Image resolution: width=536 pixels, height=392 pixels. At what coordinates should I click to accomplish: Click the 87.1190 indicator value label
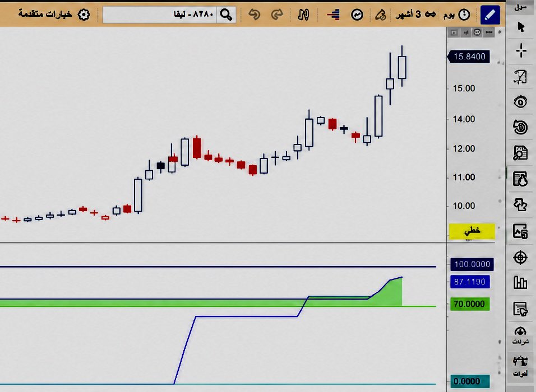470,282
